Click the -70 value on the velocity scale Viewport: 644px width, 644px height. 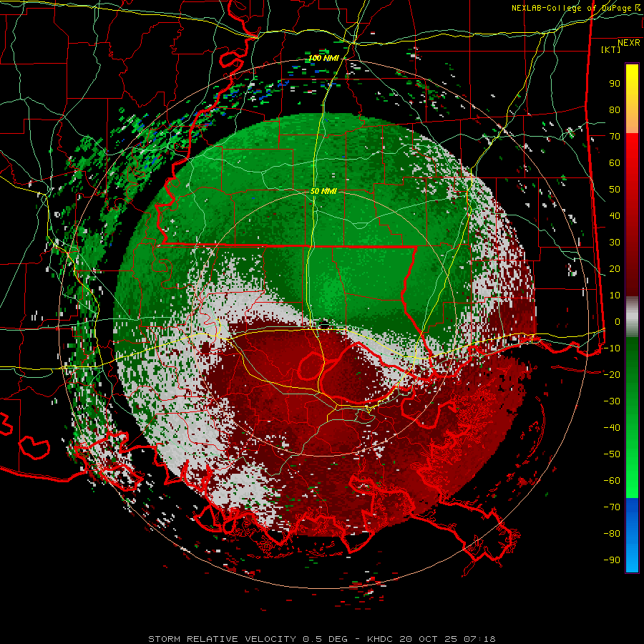612,507
